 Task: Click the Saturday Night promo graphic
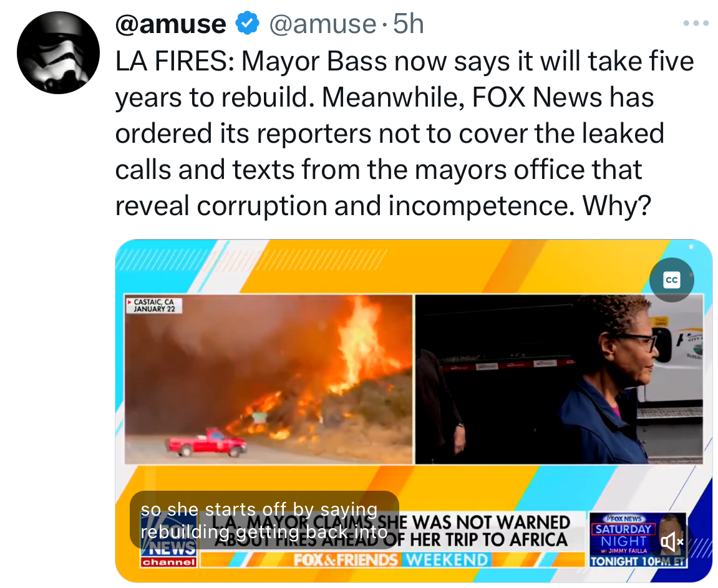638,540
